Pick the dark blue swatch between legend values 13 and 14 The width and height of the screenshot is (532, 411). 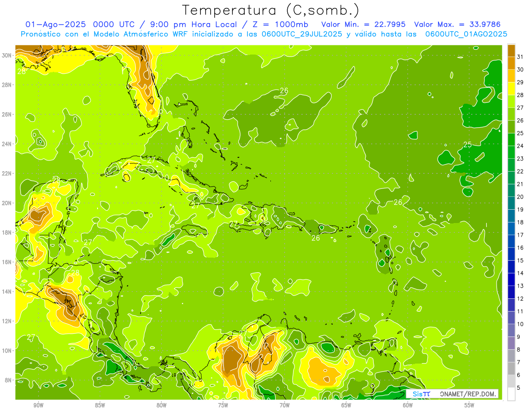pyautogui.click(x=512, y=279)
